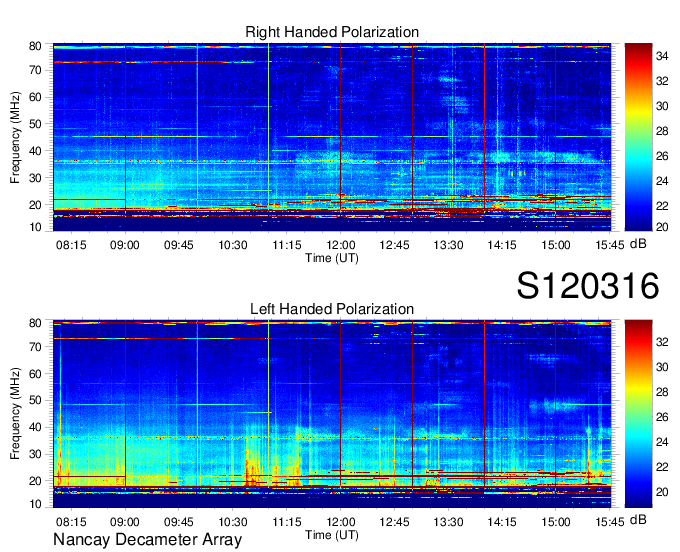Click the Left Handed spectrogram color bar
Image resolution: width=680 pixels, height=552 pixels.
(x=638, y=414)
